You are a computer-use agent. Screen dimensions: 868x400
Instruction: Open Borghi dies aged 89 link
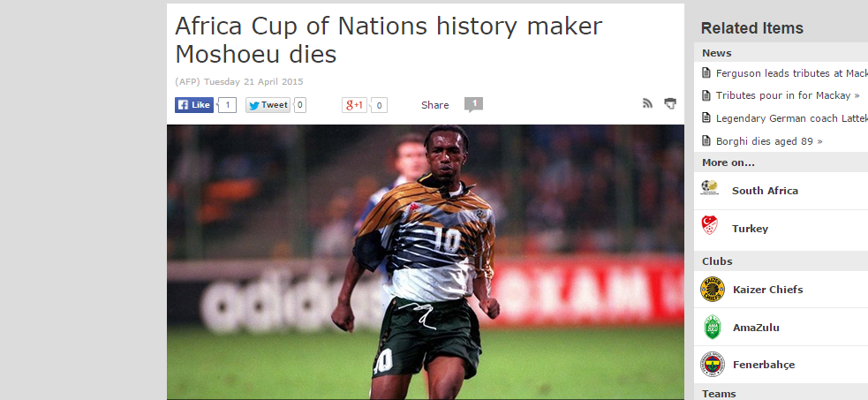click(769, 141)
